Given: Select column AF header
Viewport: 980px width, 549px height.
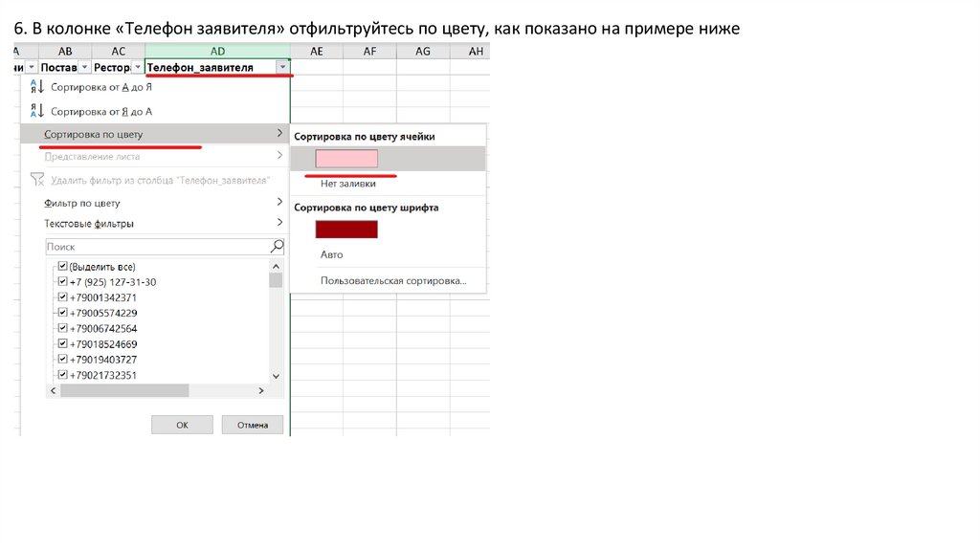Looking at the screenshot, I should click(x=370, y=52).
